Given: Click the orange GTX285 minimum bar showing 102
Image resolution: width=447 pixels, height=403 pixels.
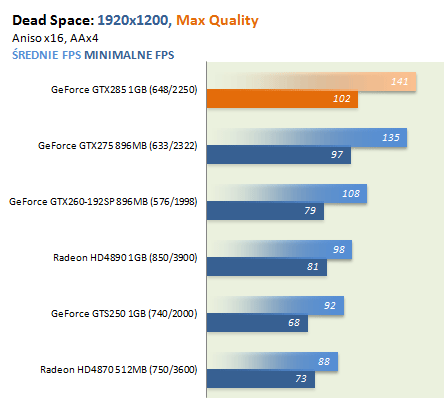Looking at the screenshot, I should (282, 99).
